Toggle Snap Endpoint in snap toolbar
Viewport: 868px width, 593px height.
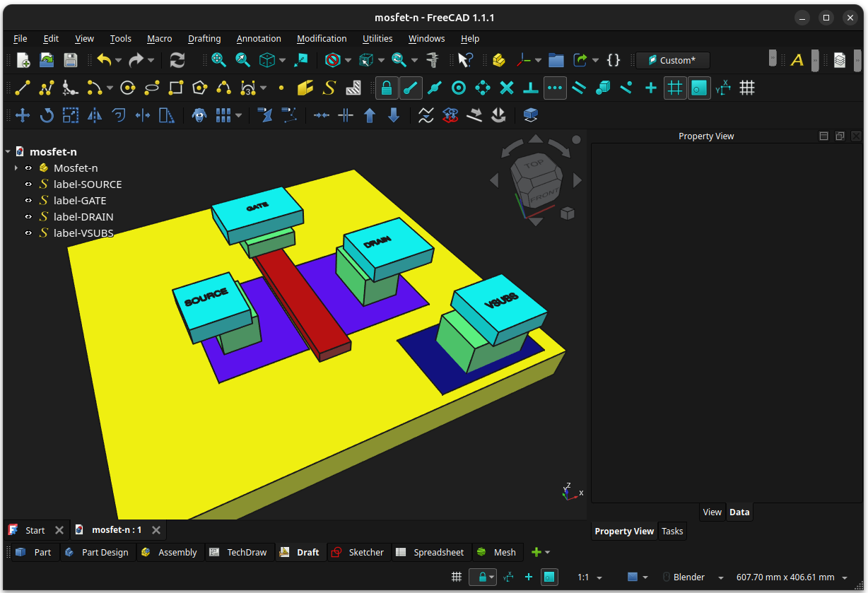(x=411, y=88)
